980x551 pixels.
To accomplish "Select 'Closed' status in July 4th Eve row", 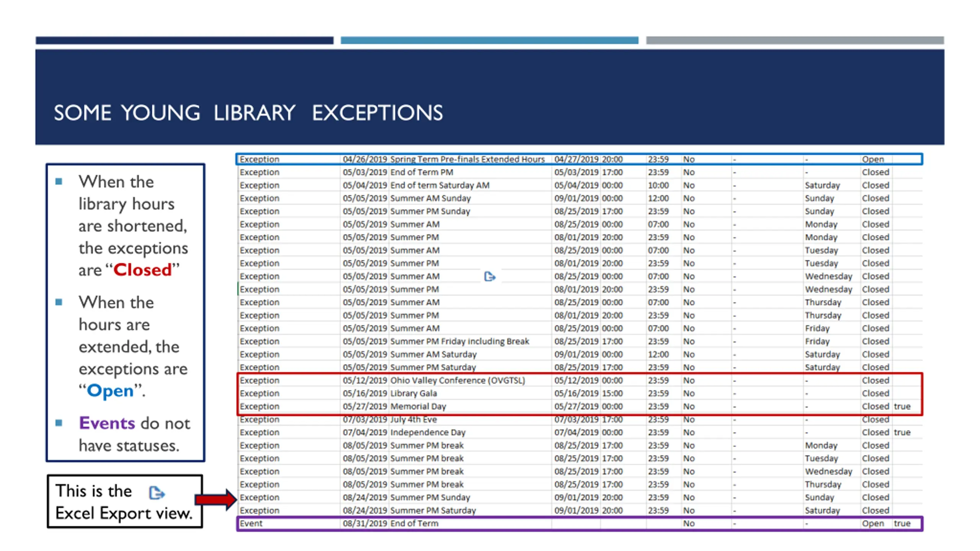I will [x=875, y=419].
